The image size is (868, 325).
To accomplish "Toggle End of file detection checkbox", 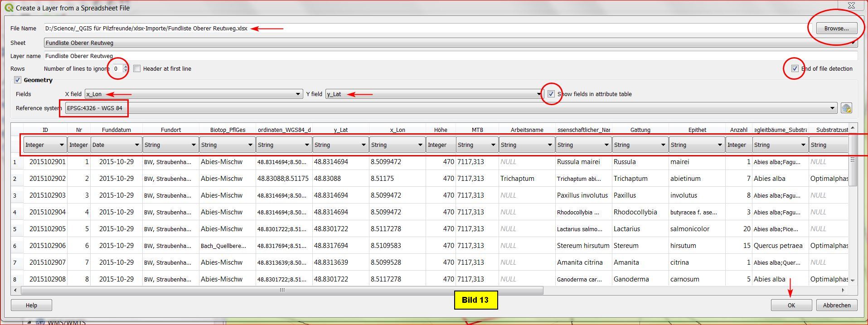I will click(x=795, y=69).
